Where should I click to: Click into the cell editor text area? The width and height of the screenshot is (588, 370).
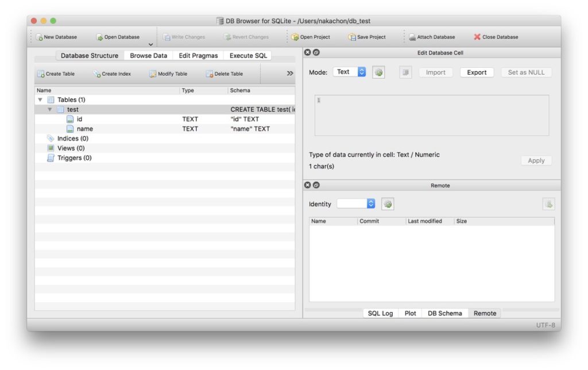[431, 115]
